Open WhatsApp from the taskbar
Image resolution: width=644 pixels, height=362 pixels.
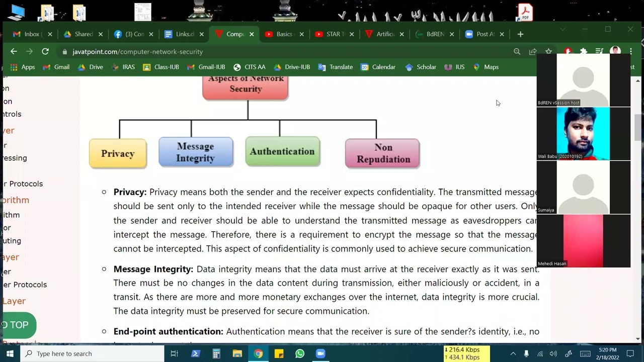click(300, 353)
